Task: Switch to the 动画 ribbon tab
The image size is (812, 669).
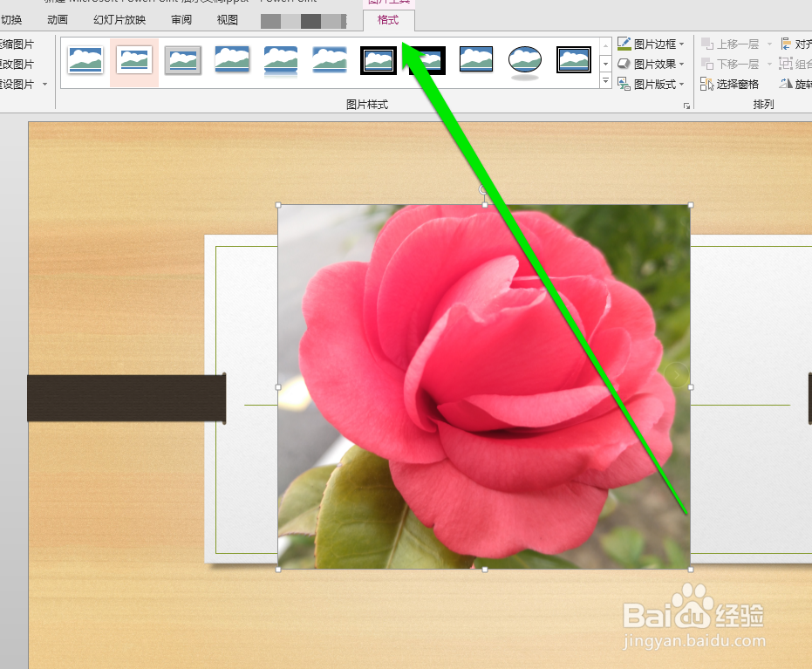Action: (x=58, y=20)
